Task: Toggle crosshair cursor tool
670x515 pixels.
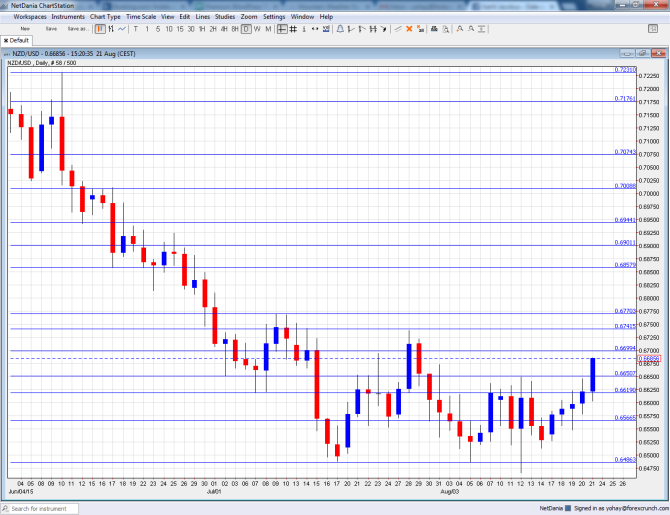Action: [282, 29]
